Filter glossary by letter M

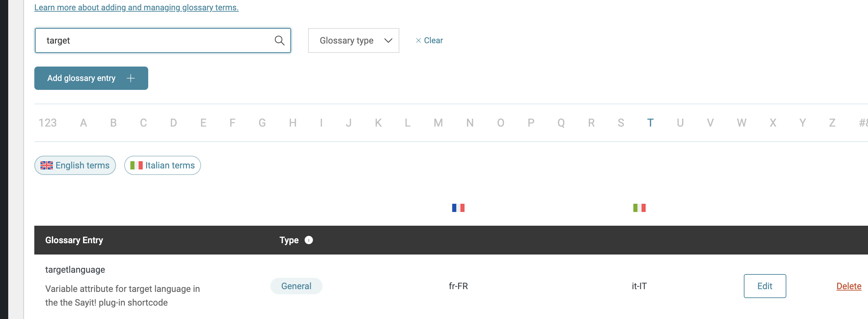click(438, 123)
